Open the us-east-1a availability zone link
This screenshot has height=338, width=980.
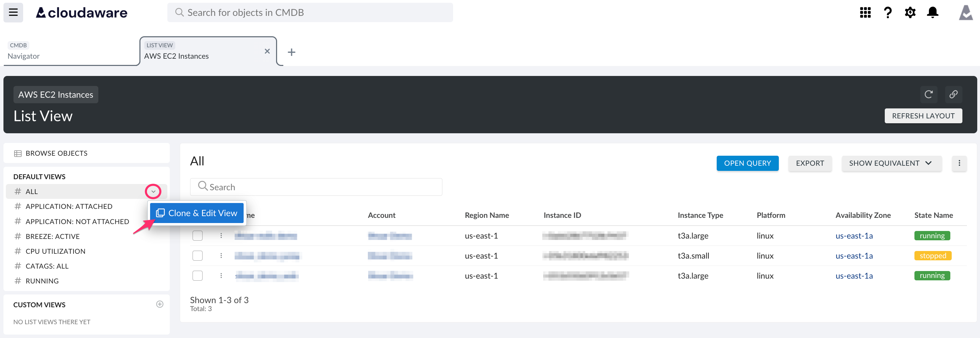(x=854, y=235)
